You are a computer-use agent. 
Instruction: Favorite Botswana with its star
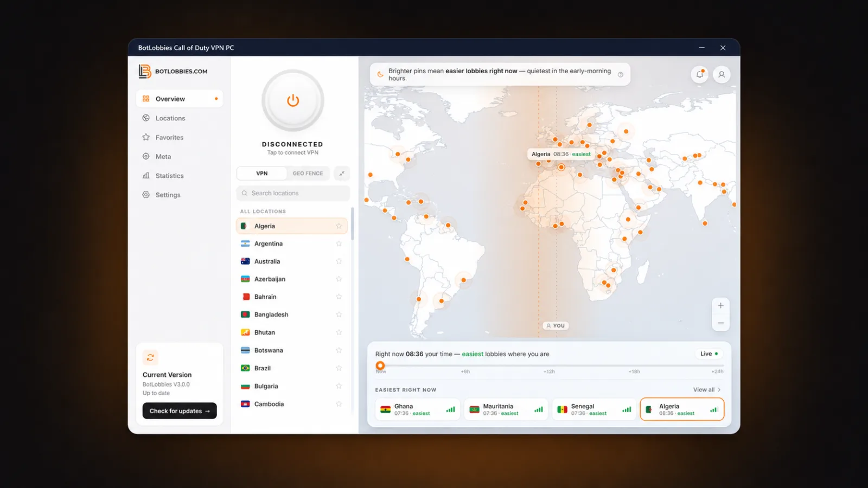[339, 350]
